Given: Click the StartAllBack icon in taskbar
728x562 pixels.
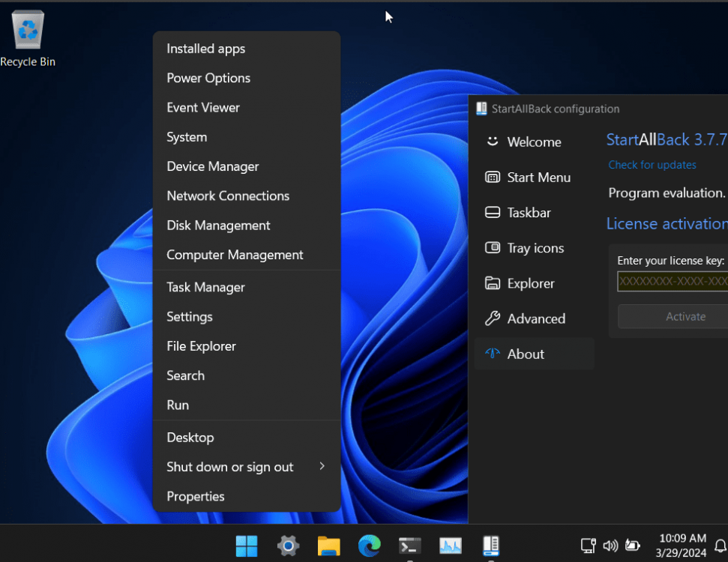Looking at the screenshot, I should pyautogui.click(x=491, y=546).
